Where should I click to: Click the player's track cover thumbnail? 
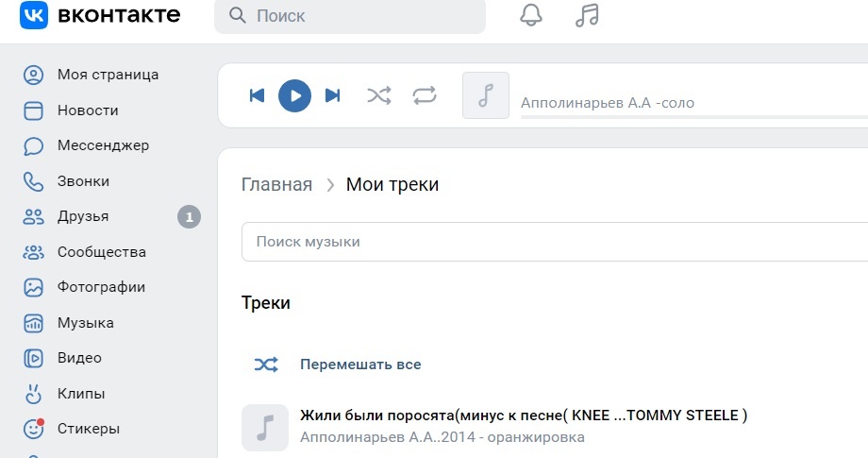point(486,95)
